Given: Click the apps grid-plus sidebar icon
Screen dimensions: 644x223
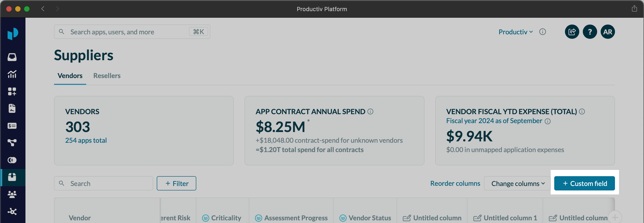Looking at the screenshot, I should 12,91.
